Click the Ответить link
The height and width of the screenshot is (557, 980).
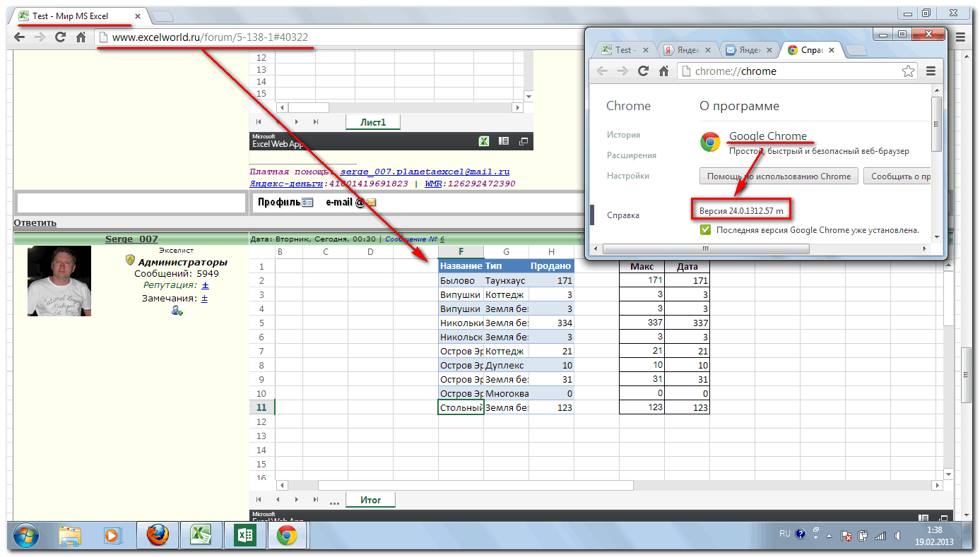[x=35, y=223]
